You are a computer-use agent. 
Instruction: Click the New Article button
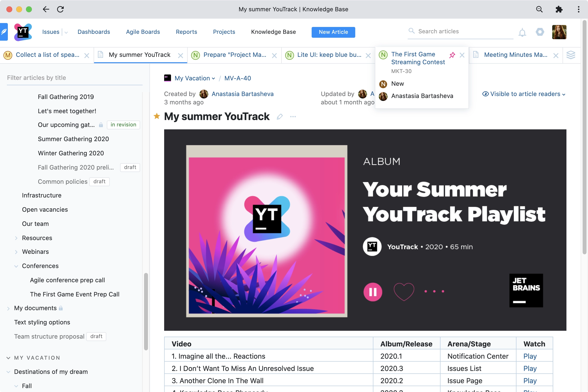(333, 32)
